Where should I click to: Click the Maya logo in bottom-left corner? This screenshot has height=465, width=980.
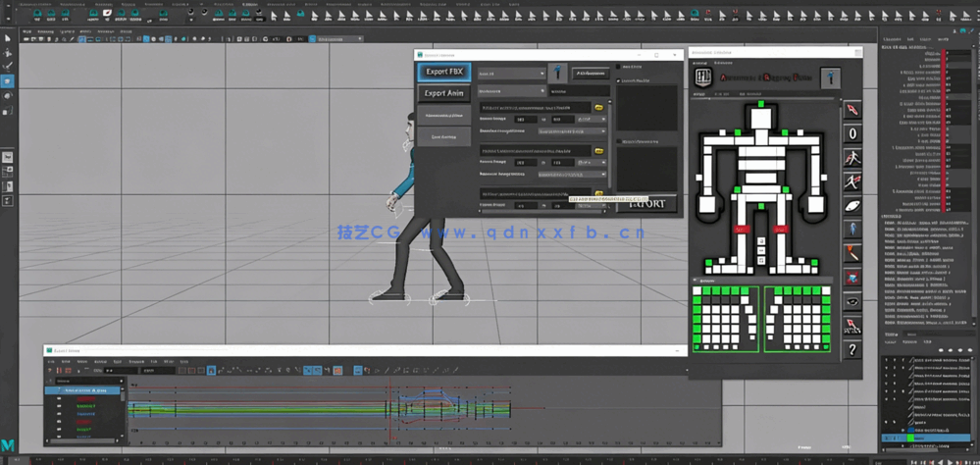pyautogui.click(x=9, y=445)
